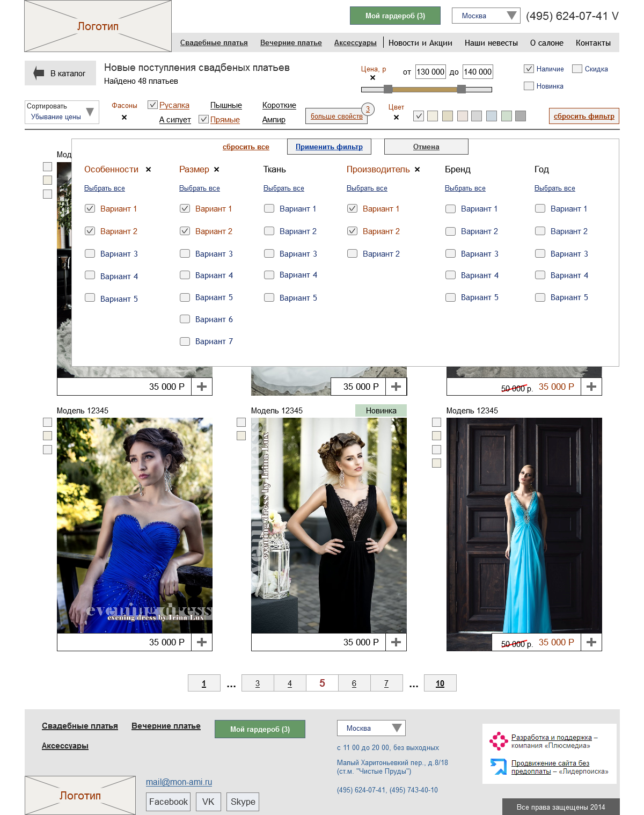
Task: Open the Контакты menu item
Action: tap(593, 42)
